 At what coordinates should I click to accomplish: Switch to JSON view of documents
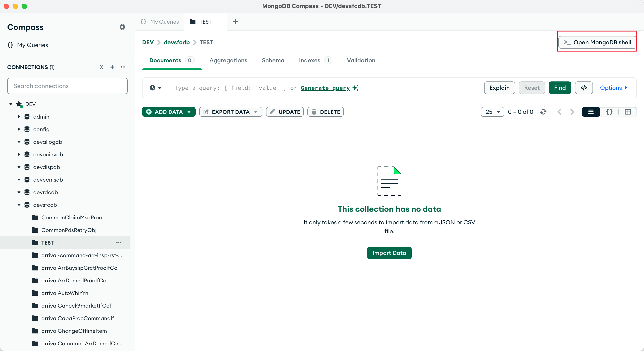[609, 112]
